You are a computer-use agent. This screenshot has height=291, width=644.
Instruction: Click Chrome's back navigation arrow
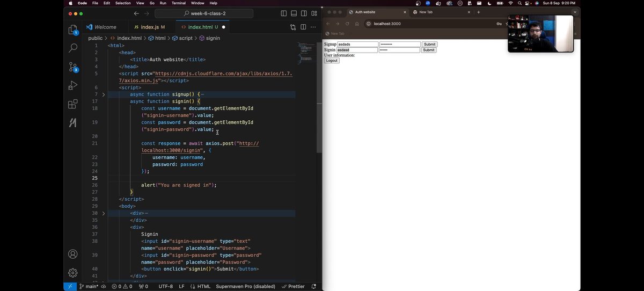click(328, 24)
